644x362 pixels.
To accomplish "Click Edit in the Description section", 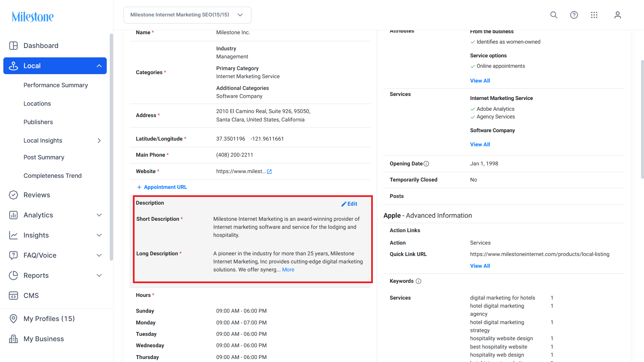I will (x=352, y=204).
